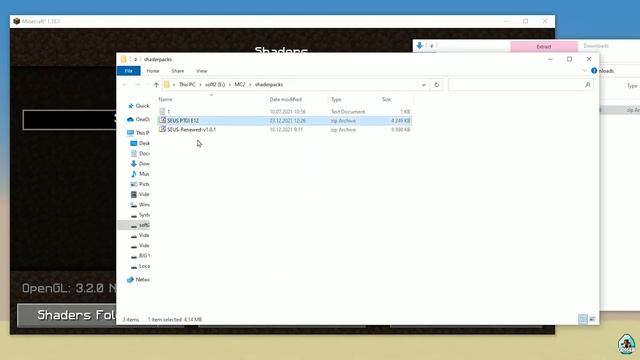The image size is (640, 360).
Task: Switch to the Home ribbon tab
Action: click(x=153, y=71)
